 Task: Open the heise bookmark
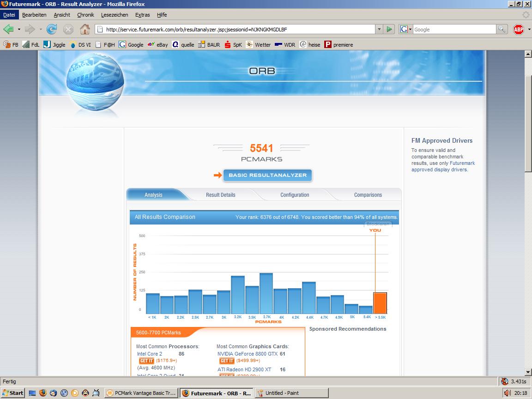(310, 44)
